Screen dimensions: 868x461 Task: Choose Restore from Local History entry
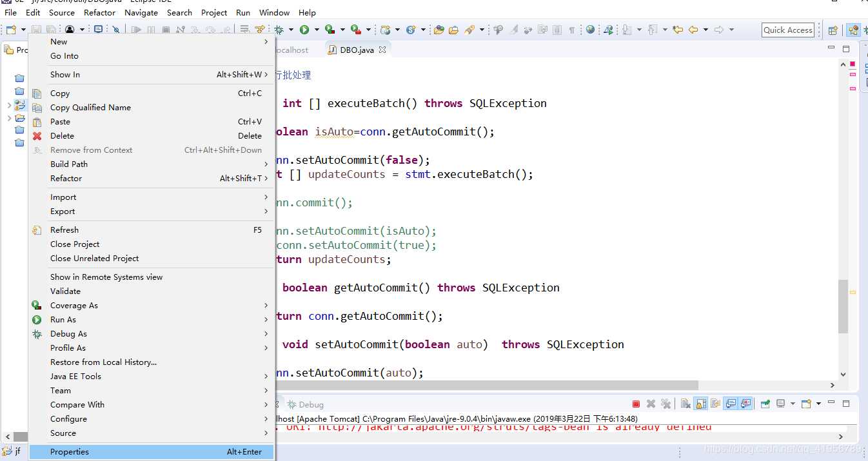point(152,362)
